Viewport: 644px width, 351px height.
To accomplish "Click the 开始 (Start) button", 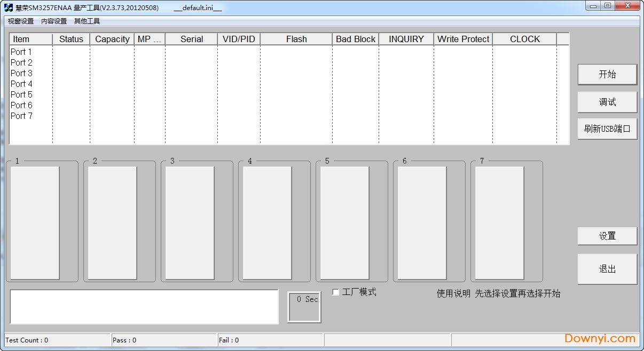I will click(607, 75).
